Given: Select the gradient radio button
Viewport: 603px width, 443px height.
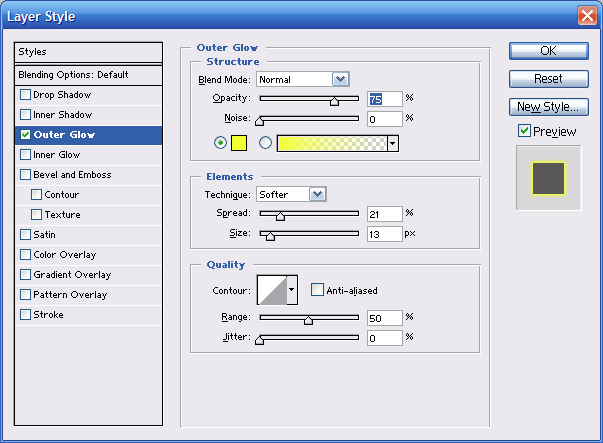Looking at the screenshot, I should click(265, 143).
